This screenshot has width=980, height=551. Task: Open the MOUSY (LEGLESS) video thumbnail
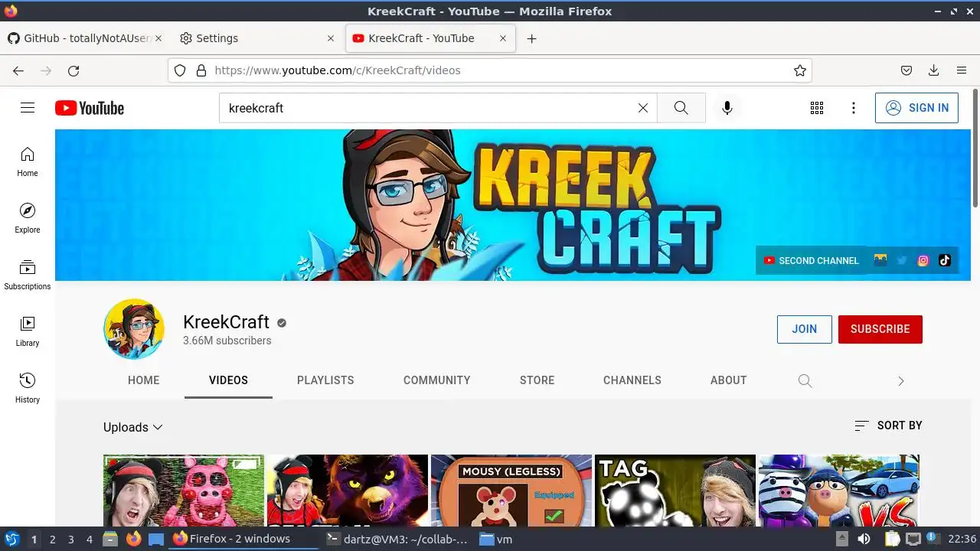[511, 490]
